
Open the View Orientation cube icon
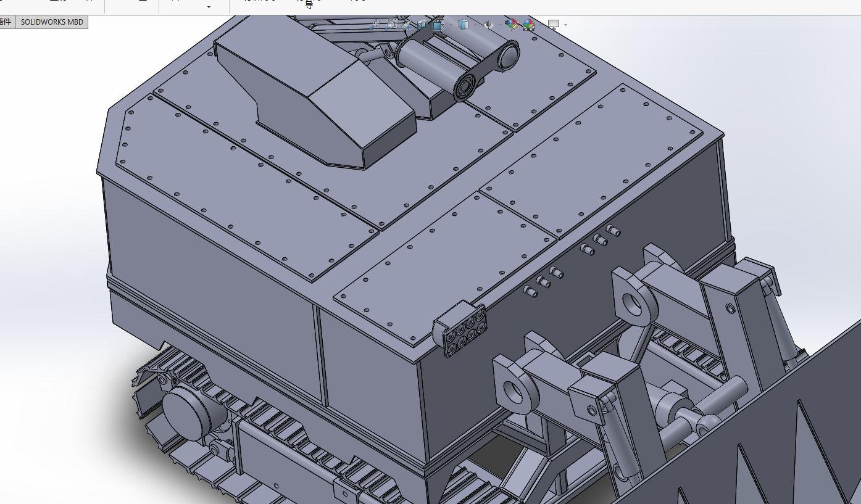click(439, 25)
